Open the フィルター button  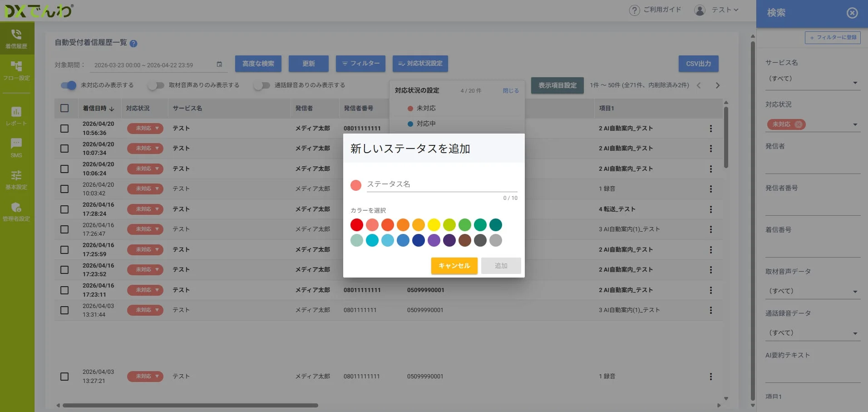click(360, 64)
